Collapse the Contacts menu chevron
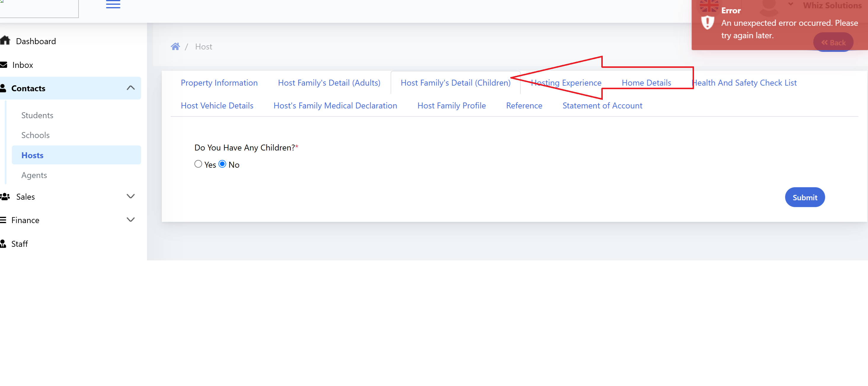 (130, 88)
